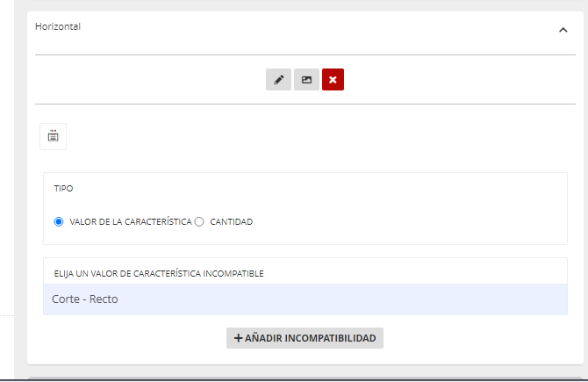Click the plus icon in Añadir Incompatibilidad

coord(238,338)
